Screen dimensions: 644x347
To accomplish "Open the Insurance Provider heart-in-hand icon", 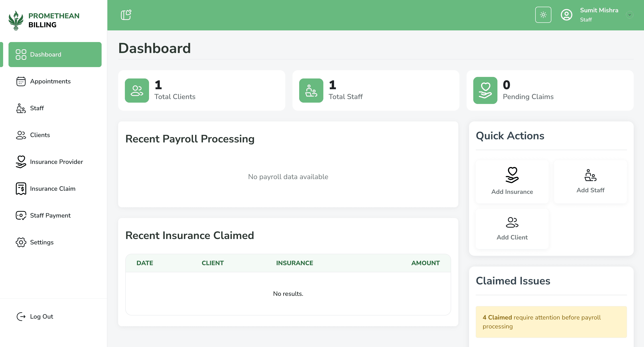I will [21, 162].
